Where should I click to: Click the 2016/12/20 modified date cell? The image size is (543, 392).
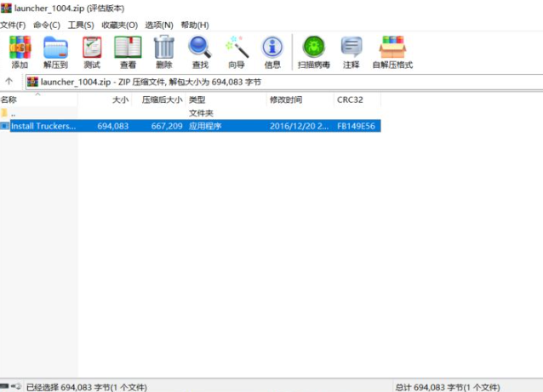click(300, 126)
